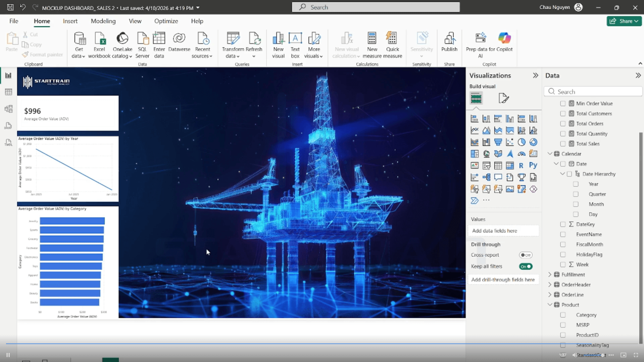Go to the Optimize tab
Image resolution: width=644 pixels, height=362 pixels.
(x=166, y=21)
